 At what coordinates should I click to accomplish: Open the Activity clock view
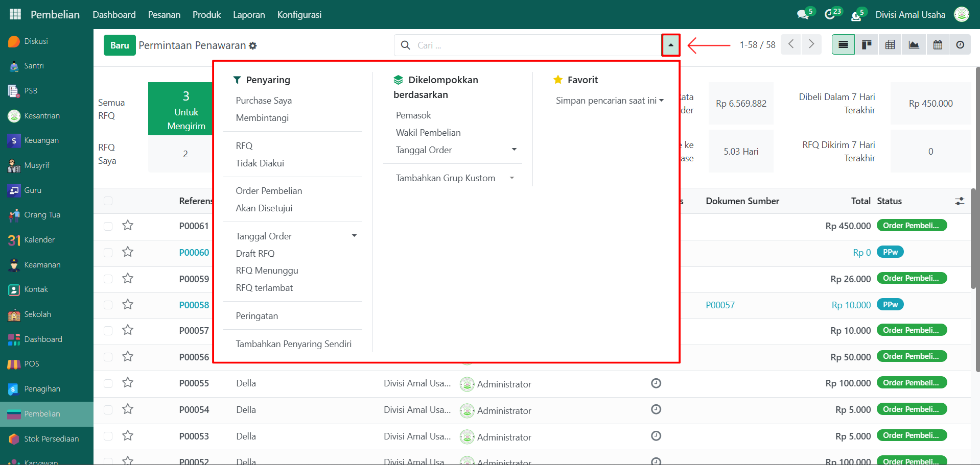[x=960, y=45]
